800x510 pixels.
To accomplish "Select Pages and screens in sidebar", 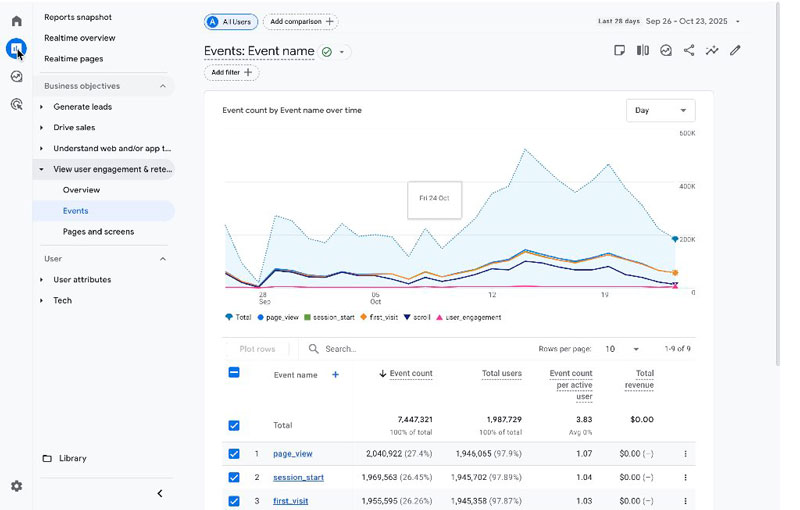I will (x=98, y=232).
